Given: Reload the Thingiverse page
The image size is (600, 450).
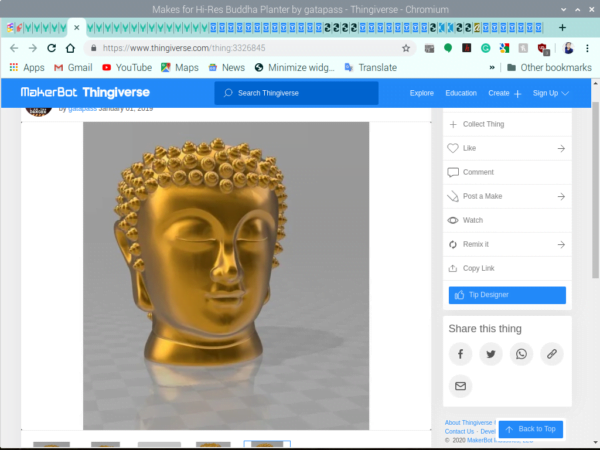Looking at the screenshot, I should (x=51, y=48).
